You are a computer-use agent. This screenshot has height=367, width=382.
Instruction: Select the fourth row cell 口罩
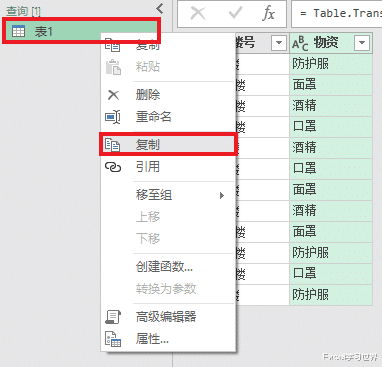[331, 127]
